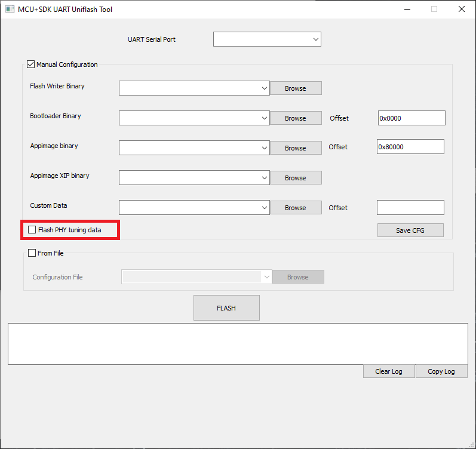Image resolution: width=476 pixels, height=449 pixels.
Task: Expand the Bootloader Binary dropdown
Action: [265, 118]
